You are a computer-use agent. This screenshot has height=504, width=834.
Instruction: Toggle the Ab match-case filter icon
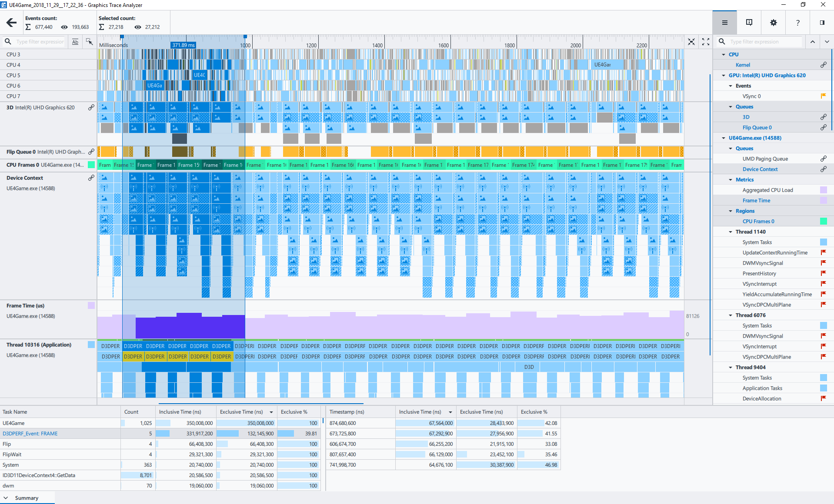(75, 42)
